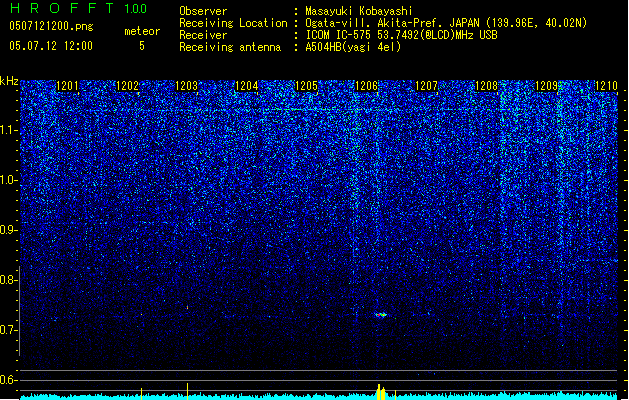Viewport: 629px width, 400px height.
Task: Click the bright red meteor echo near 1206
Action: pos(381,315)
